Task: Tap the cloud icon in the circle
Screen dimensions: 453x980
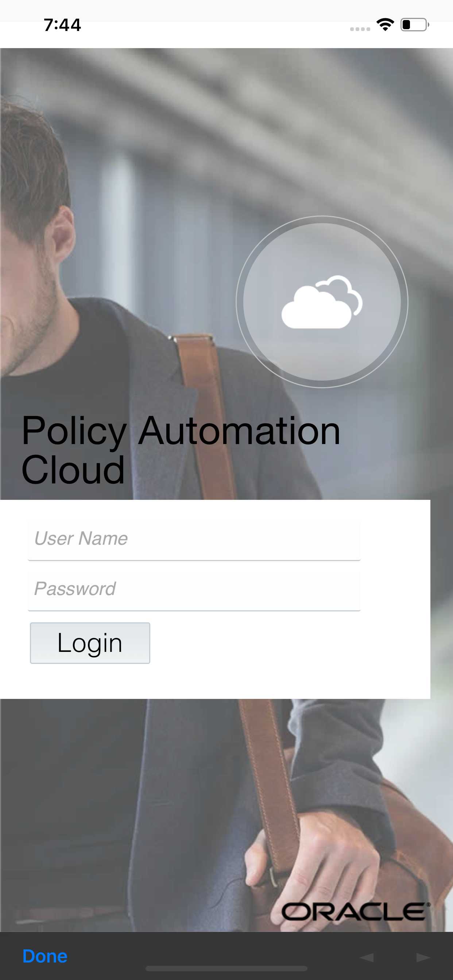Action: click(x=322, y=302)
